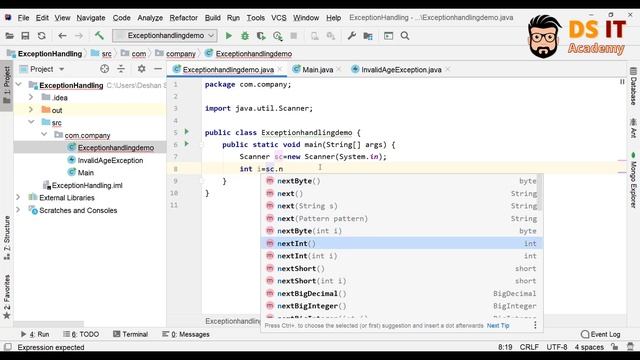
Task: Click the Save All toolbar icon
Action: coord(25,36)
